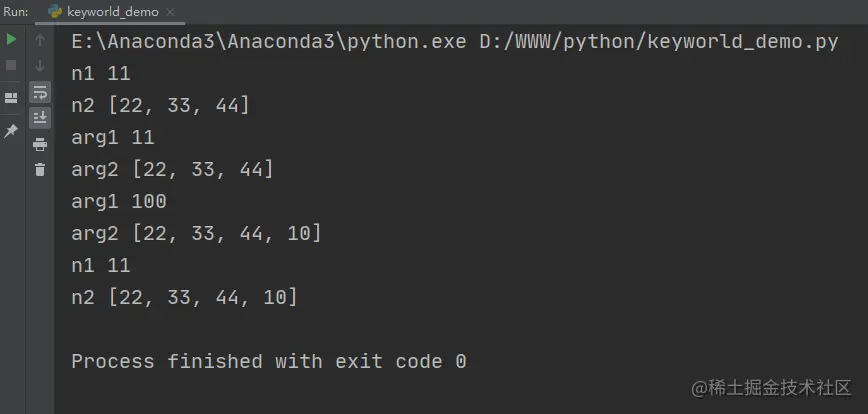Viewport: 868px width, 414px height.
Task: Click the 'arg1 100' output line
Action: click(119, 201)
